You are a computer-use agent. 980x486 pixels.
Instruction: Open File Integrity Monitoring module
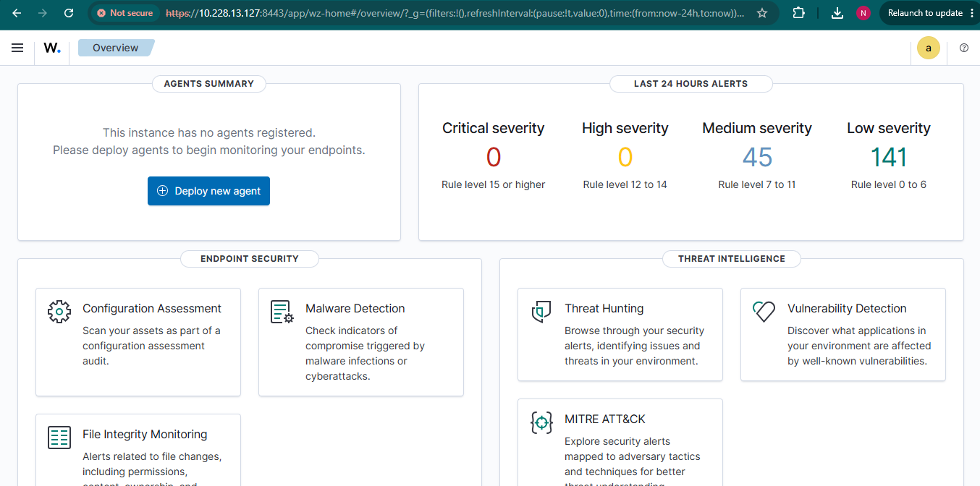138,450
